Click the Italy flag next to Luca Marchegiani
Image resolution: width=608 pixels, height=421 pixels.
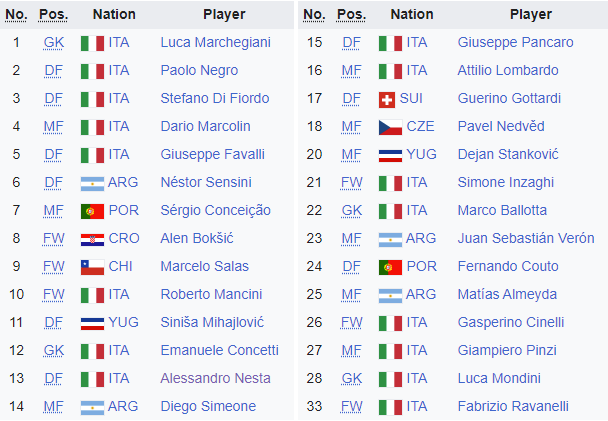[x=92, y=43]
